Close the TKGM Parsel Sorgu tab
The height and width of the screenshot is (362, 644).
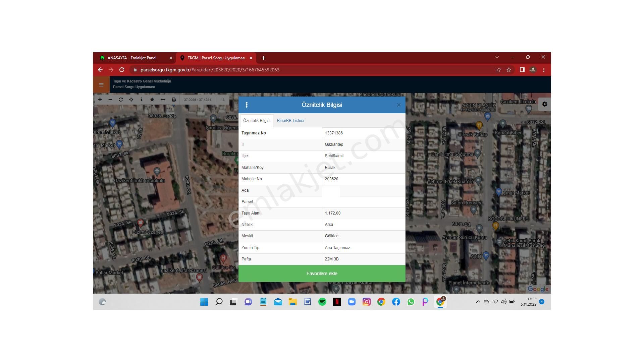pos(251,58)
